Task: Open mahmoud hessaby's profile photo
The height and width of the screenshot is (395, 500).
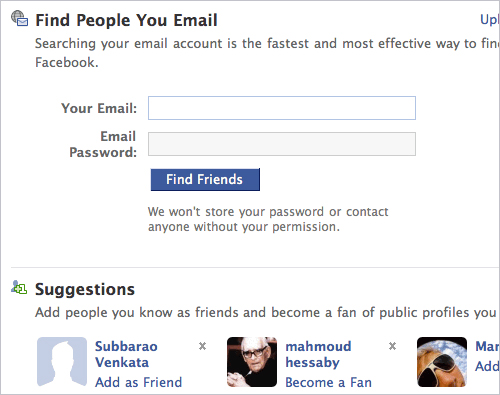Action: (x=252, y=362)
